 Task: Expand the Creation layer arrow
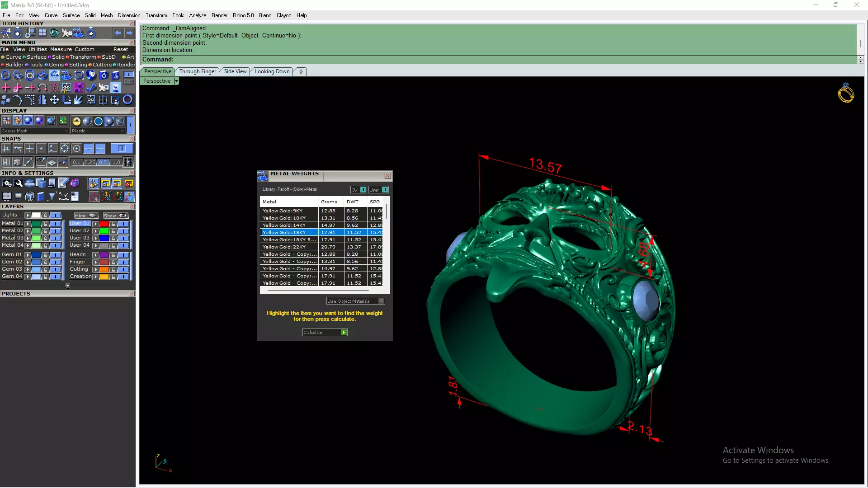click(95, 277)
